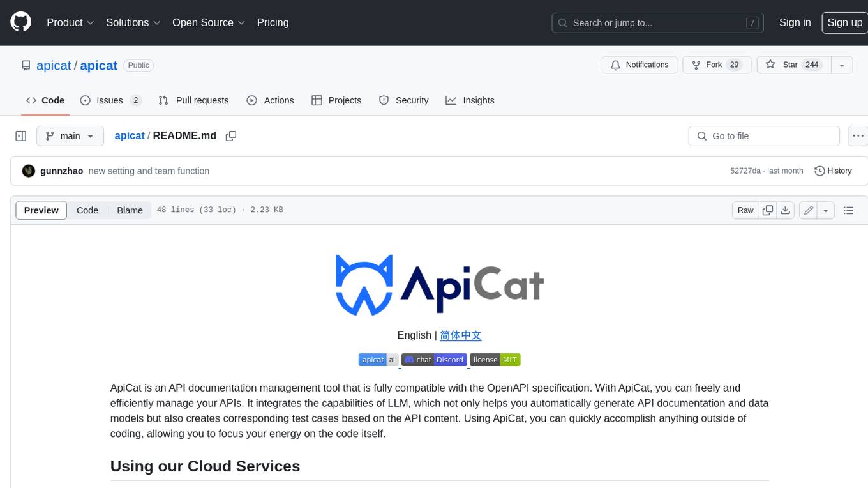Open the license MIT badge
868x488 pixels.
pyautogui.click(x=495, y=360)
